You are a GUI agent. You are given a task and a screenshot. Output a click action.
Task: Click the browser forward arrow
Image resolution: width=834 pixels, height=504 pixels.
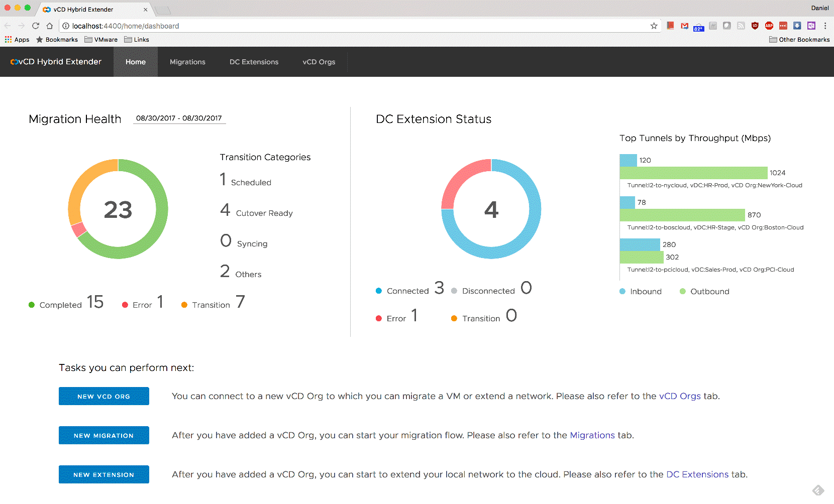(x=21, y=26)
